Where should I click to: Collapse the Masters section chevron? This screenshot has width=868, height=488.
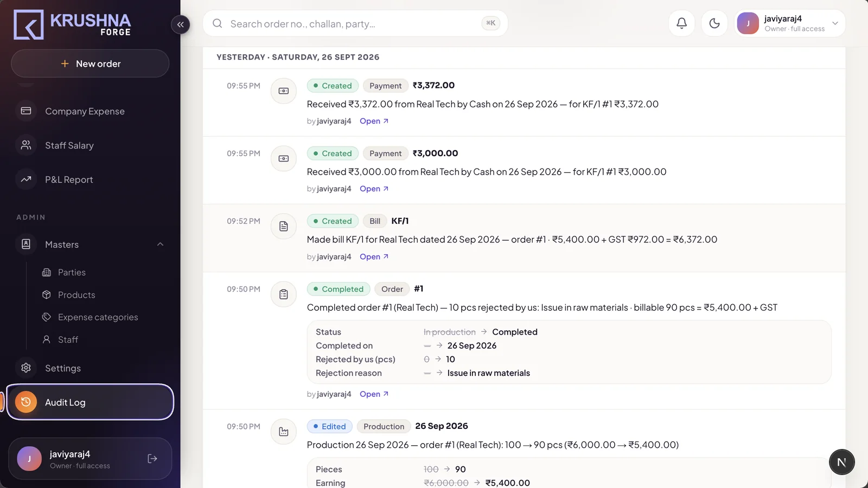point(160,244)
